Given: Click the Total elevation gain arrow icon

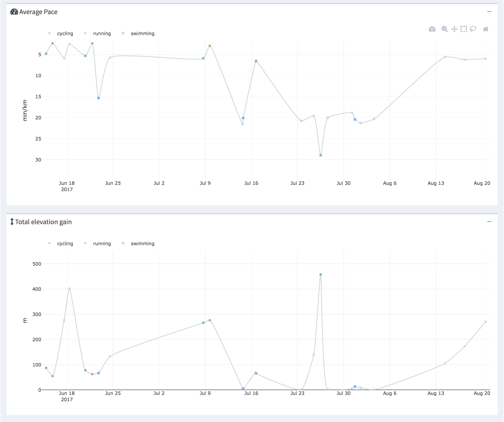Looking at the screenshot, I should pyautogui.click(x=12, y=221).
